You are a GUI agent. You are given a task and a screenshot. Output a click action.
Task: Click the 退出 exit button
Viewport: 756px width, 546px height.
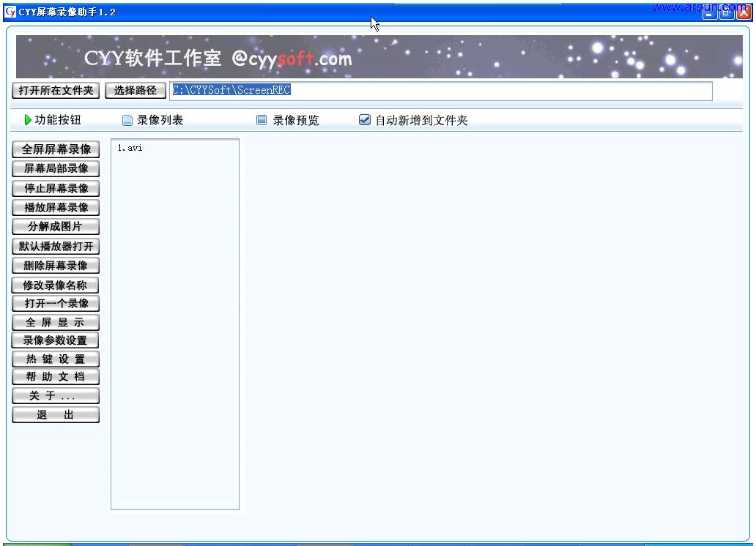pyautogui.click(x=56, y=415)
